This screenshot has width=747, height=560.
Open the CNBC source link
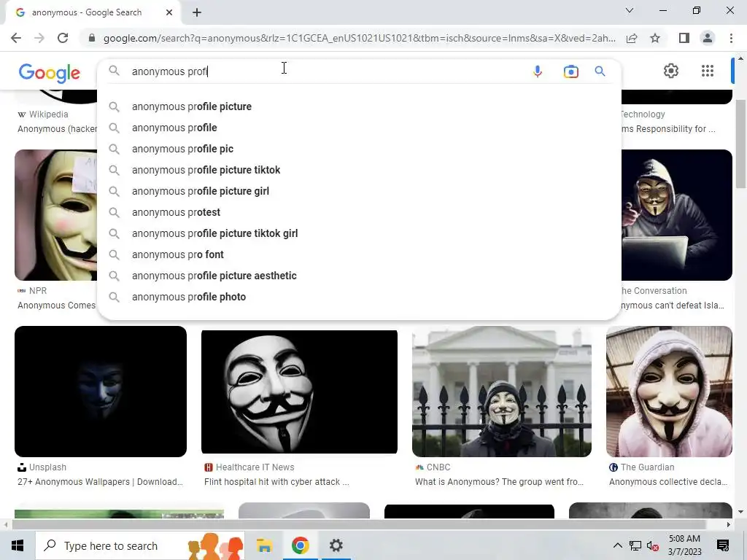pos(433,467)
